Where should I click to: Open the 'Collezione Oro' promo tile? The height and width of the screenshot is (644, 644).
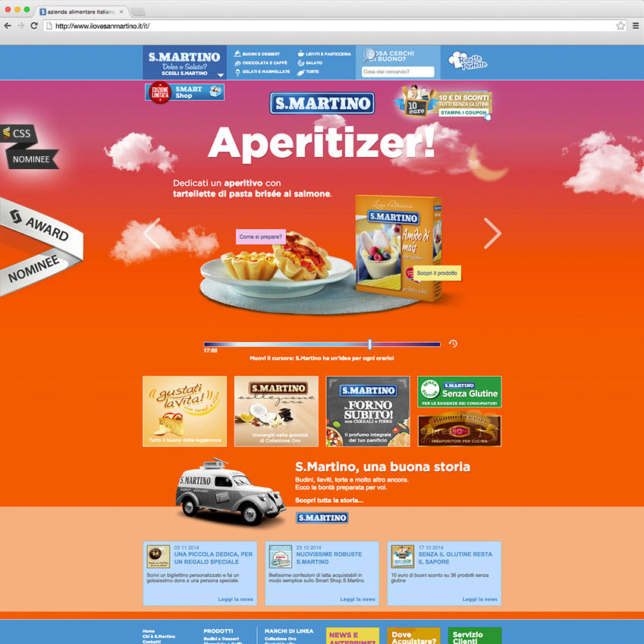pyautogui.click(x=276, y=411)
